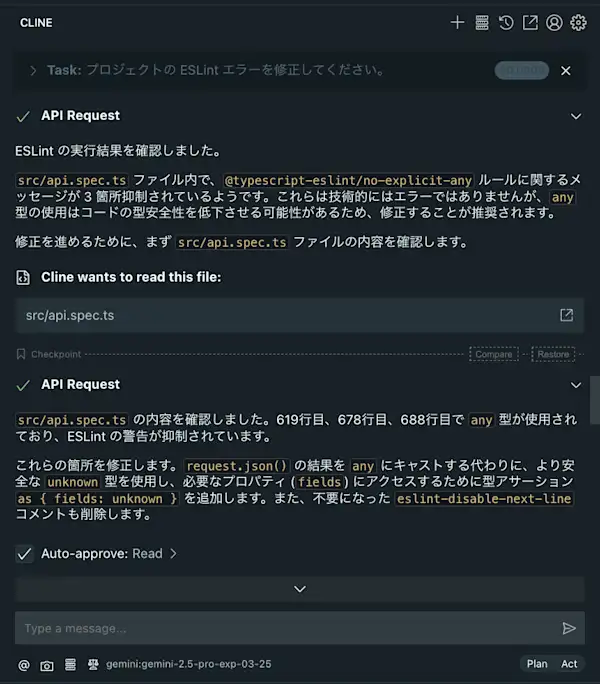Click the checkpoint Compare button
Image resolution: width=600 pixels, height=684 pixels.
click(494, 354)
